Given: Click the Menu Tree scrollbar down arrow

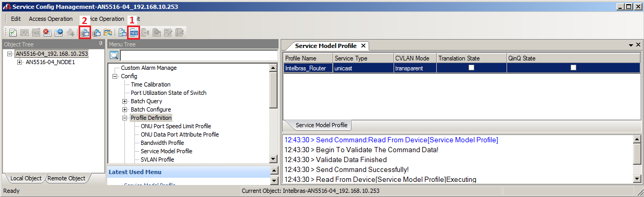Looking at the screenshot, I should [274, 159].
